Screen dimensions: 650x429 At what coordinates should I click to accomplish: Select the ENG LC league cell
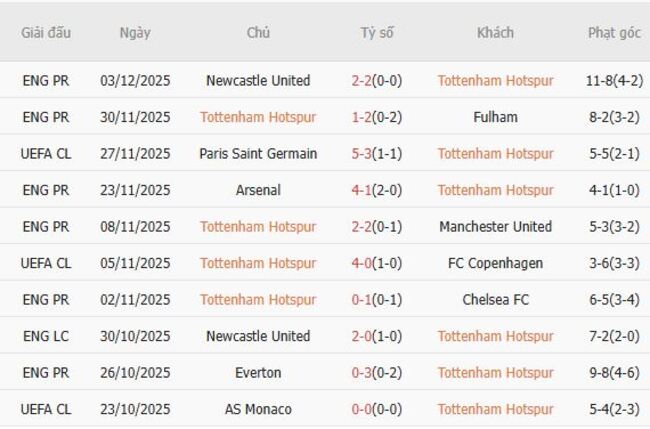(46, 336)
